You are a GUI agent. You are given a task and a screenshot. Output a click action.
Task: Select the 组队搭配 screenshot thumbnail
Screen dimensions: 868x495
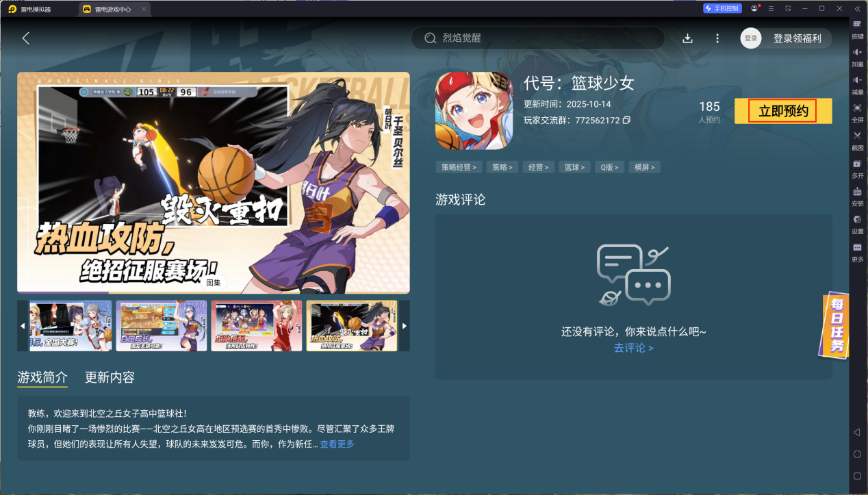click(257, 326)
